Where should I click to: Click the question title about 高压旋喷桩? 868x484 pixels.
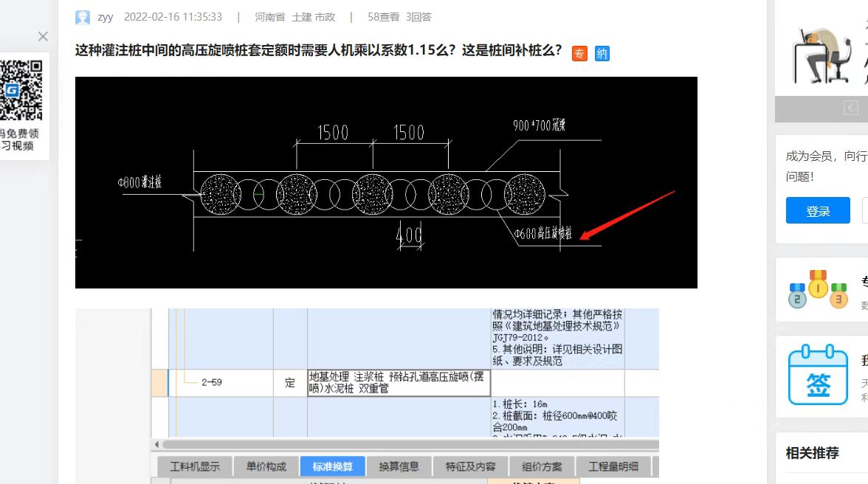tap(318, 50)
